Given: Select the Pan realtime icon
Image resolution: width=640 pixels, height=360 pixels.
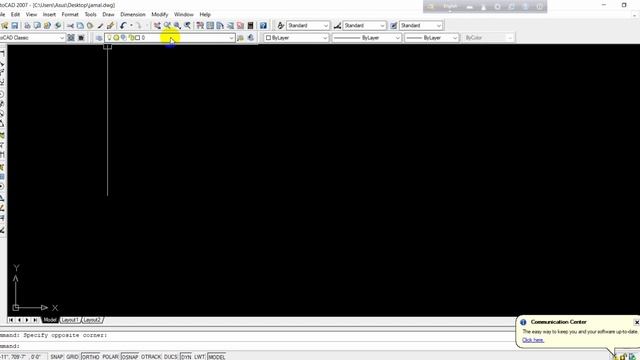Looking at the screenshot, I should [x=157, y=25].
